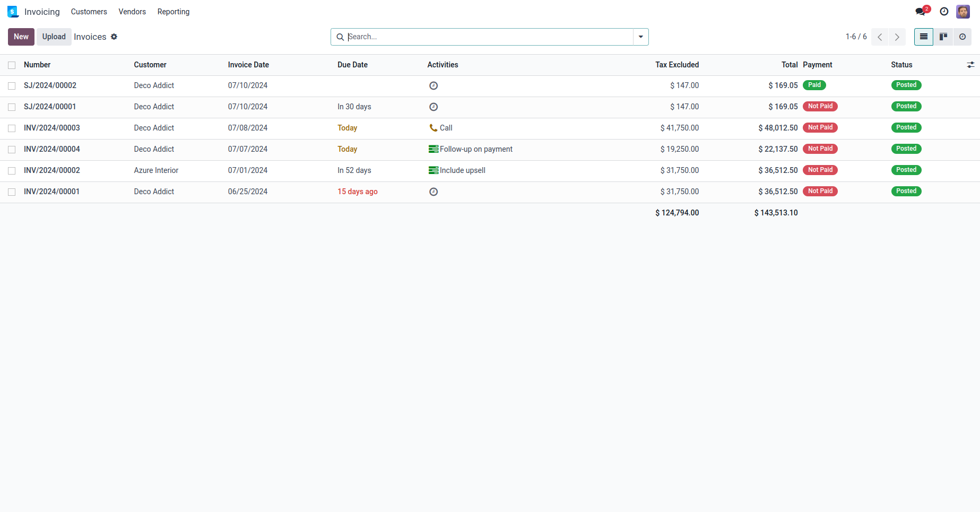Create a New invoice

click(21, 37)
